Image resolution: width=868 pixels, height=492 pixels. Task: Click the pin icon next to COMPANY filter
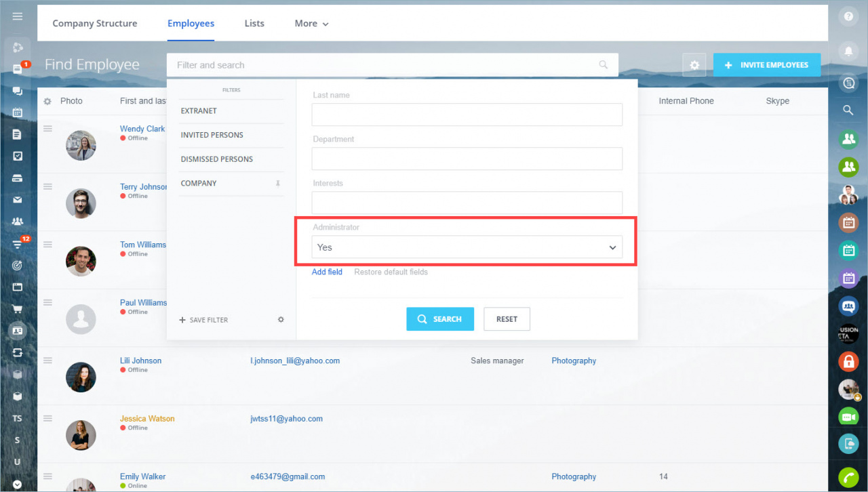click(277, 184)
